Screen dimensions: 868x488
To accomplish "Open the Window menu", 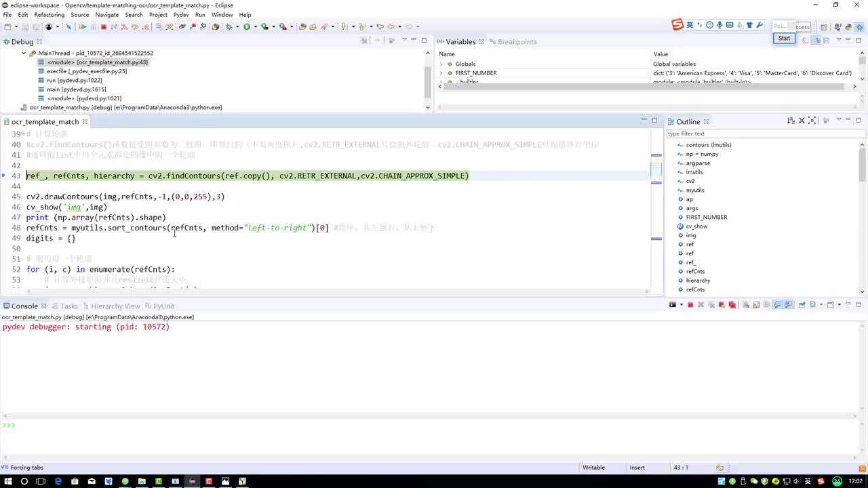I will pyautogui.click(x=222, y=14).
